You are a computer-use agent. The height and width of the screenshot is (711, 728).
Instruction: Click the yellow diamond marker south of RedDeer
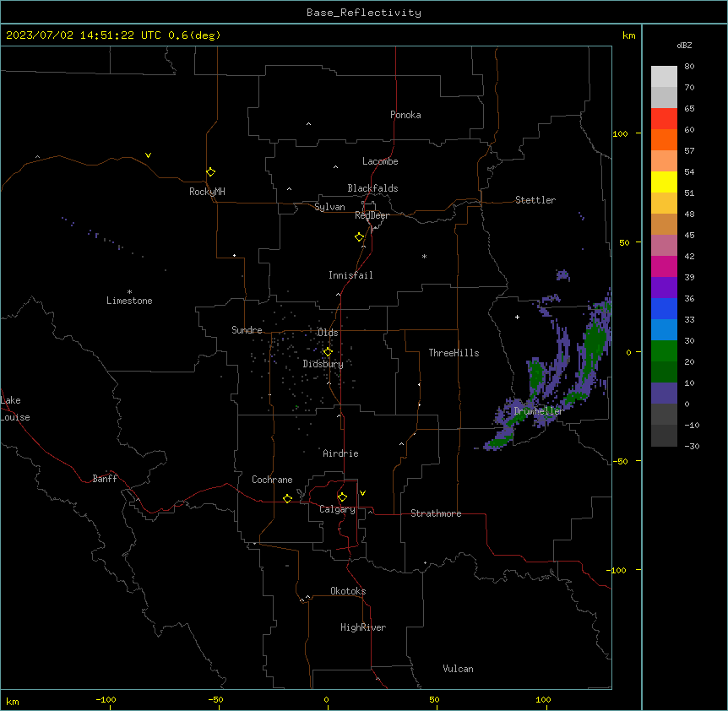point(360,237)
